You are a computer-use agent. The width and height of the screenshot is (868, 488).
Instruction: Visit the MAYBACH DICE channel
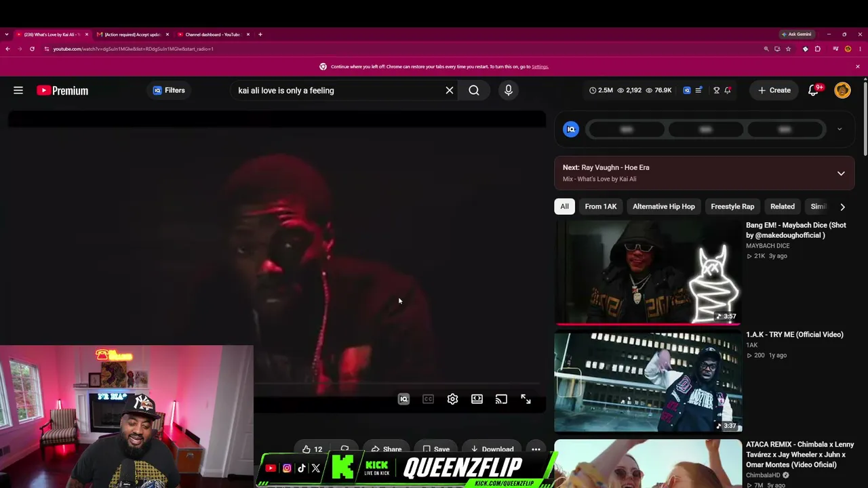point(768,246)
